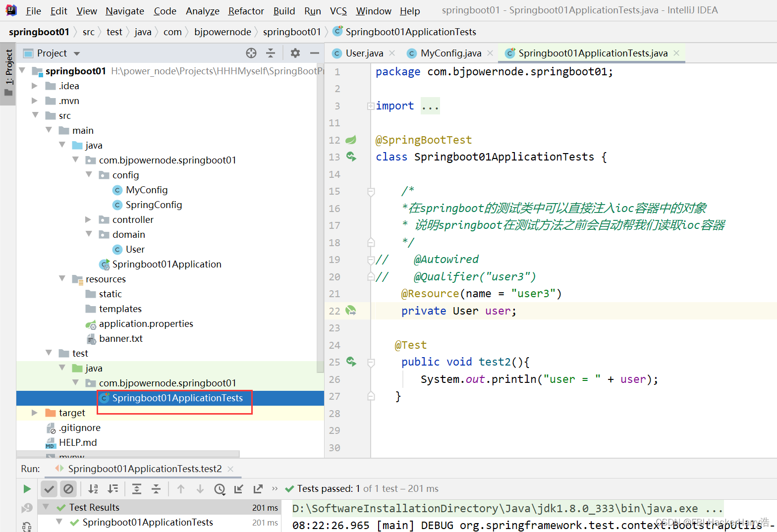This screenshot has width=777, height=532.
Task: Click the Project tree vertical scrollbar
Action: (x=320, y=218)
